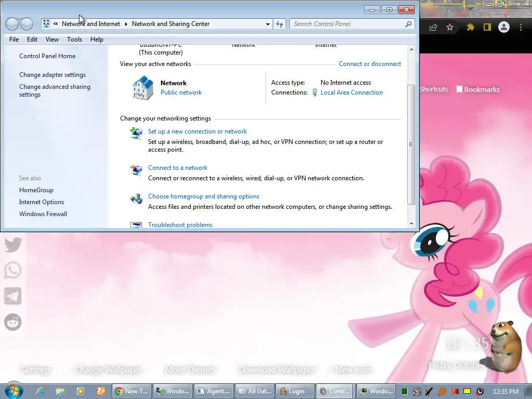Click the Forward navigation arrow button

pyautogui.click(x=27, y=24)
